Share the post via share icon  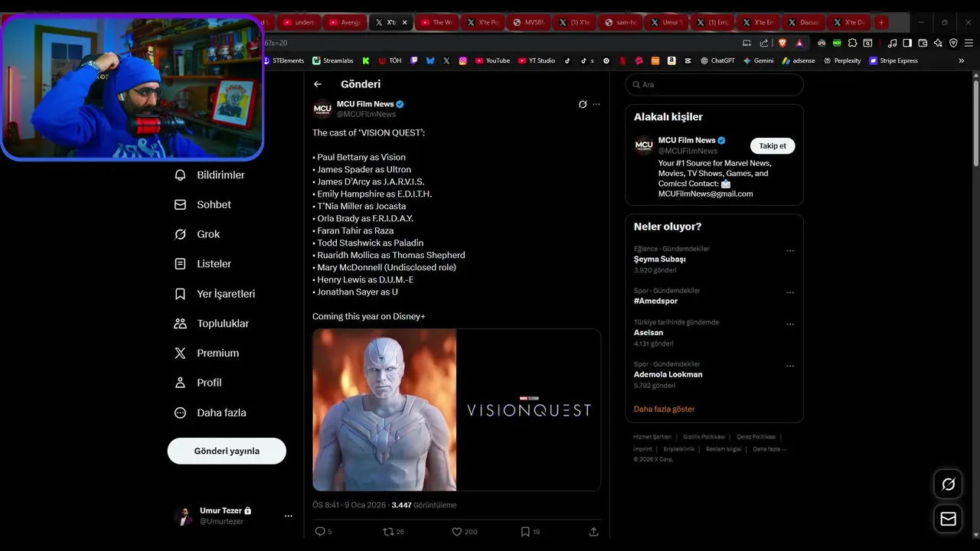(593, 531)
